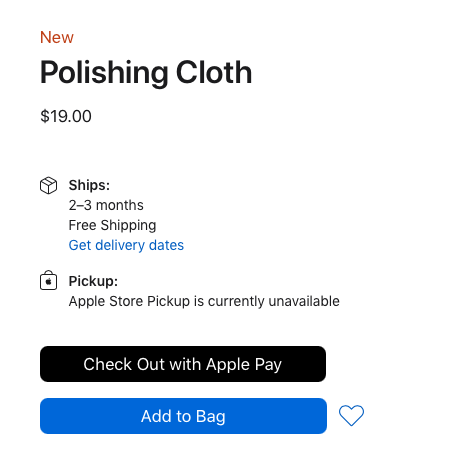Click the word unavailable in pickup message
464x450 pixels.
304,301
